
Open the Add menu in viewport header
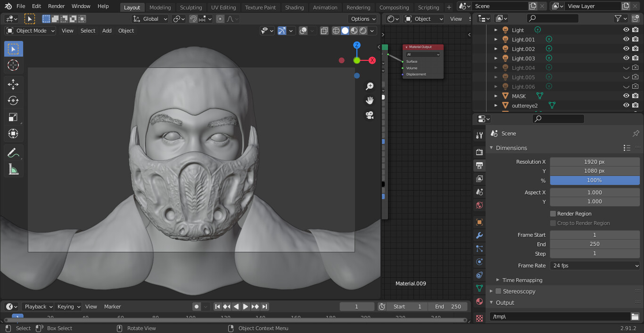[x=107, y=31]
